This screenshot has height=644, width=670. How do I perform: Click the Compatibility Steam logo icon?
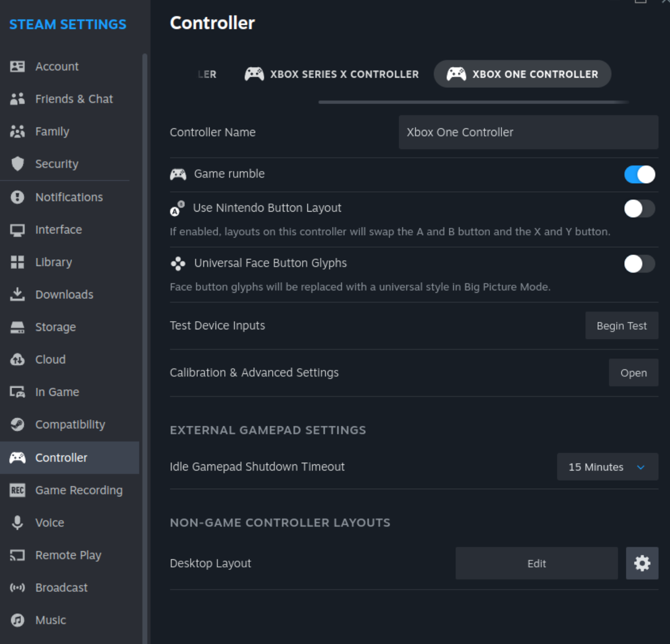pyautogui.click(x=17, y=424)
